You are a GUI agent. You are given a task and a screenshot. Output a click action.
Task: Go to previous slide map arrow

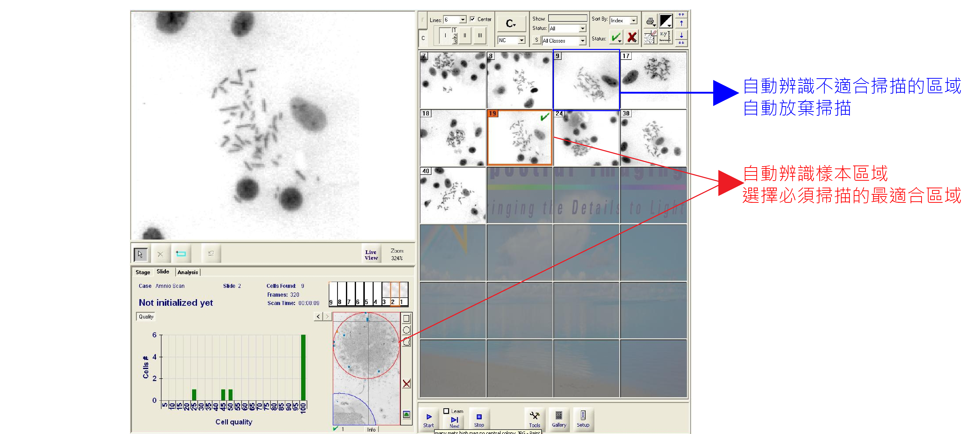[x=318, y=316]
